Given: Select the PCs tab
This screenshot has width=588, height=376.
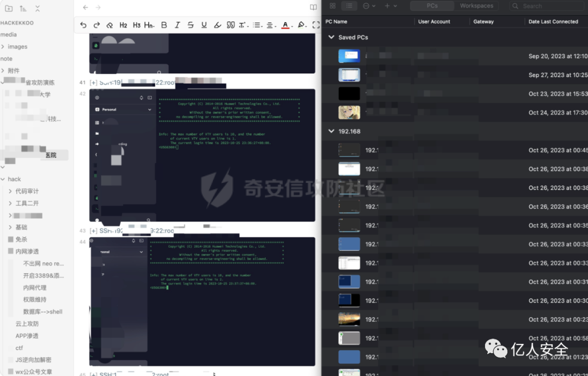Looking at the screenshot, I should [432, 5].
